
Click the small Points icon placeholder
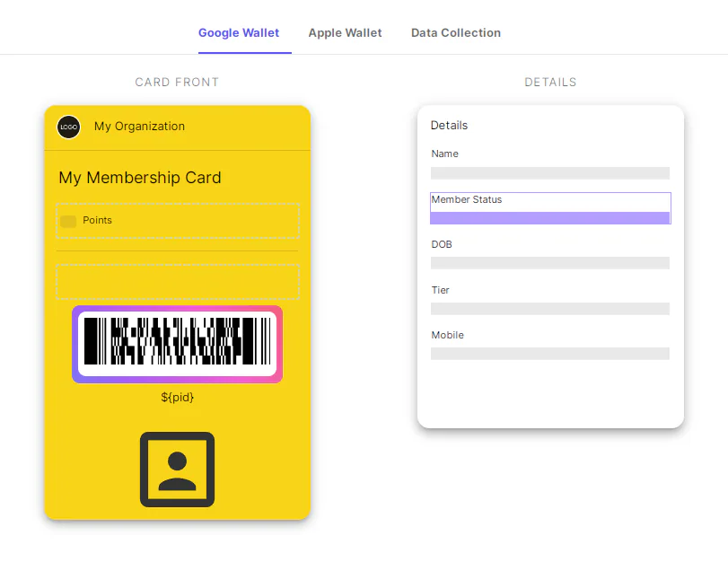point(68,221)
